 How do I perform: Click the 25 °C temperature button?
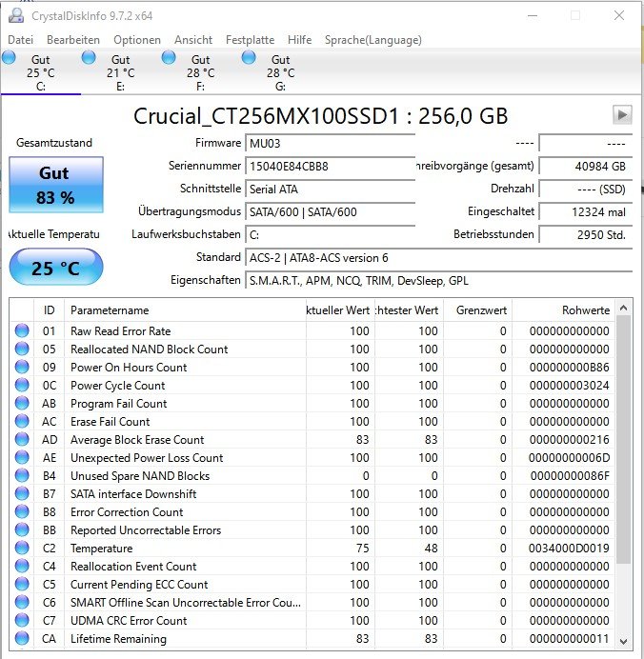click(56, 268)
